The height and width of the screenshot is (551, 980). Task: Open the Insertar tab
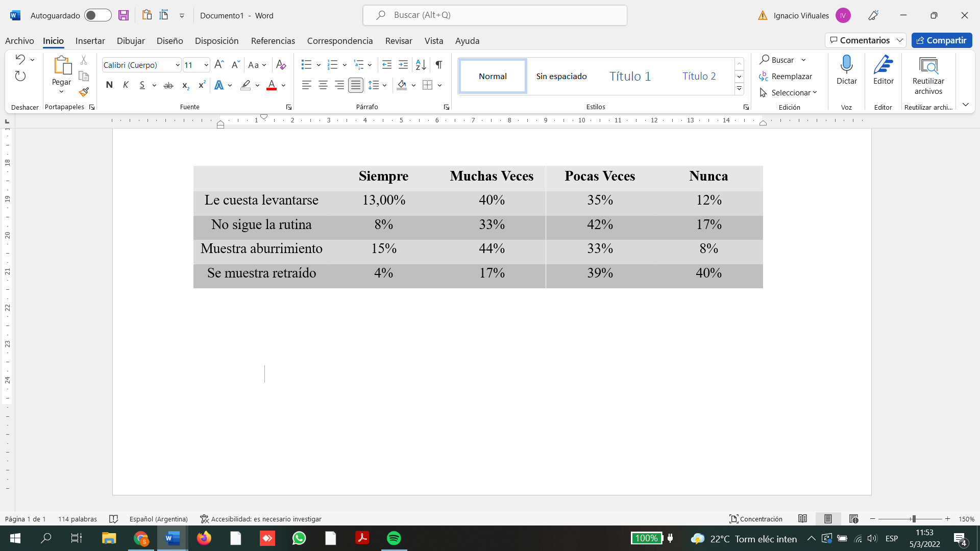click(90, 41)
